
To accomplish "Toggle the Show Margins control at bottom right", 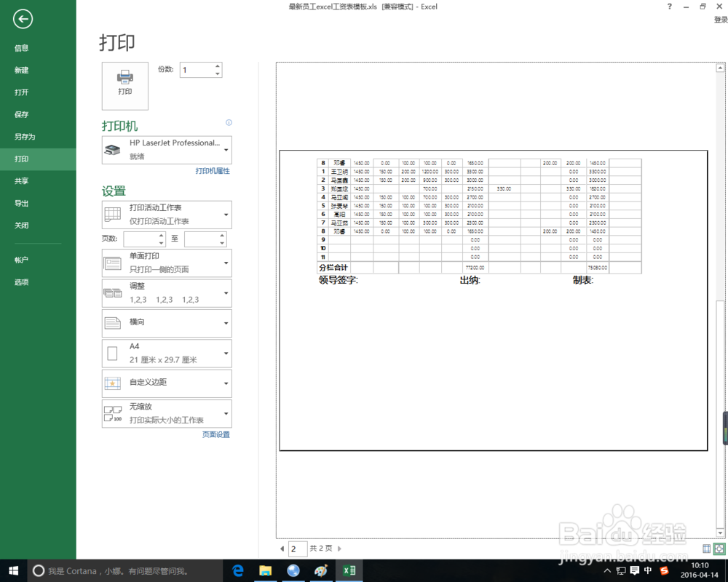I will point(706,549).
